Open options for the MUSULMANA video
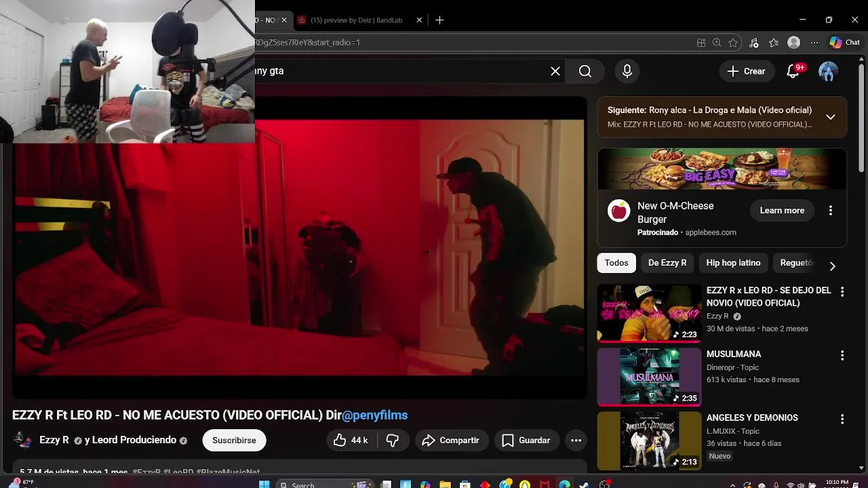Screen dimensions: 868x488 (842, 355)
